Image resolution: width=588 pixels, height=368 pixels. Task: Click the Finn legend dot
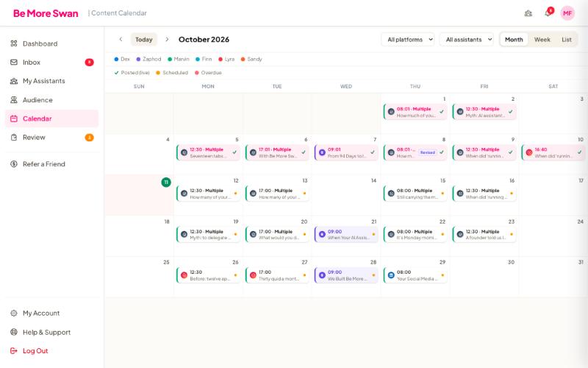(198, 60)
